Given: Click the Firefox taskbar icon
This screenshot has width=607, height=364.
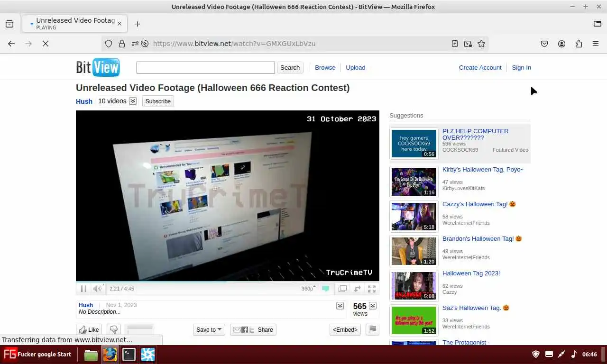Looking at the screenshot, I should click(x=110, y=355).
